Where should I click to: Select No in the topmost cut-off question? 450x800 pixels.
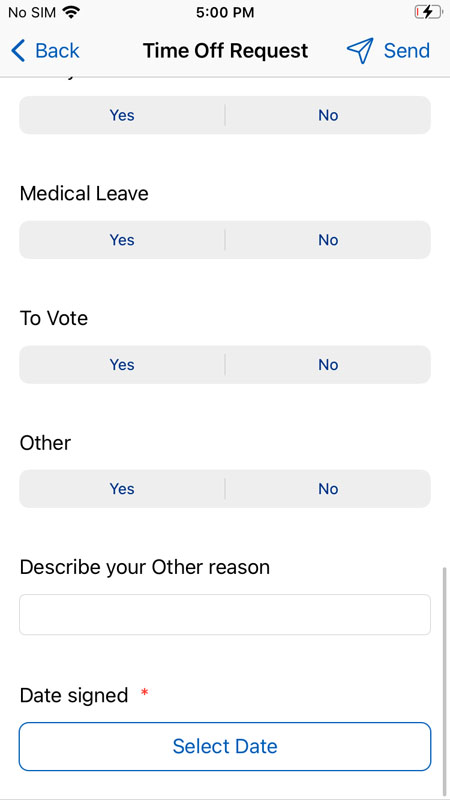click(x=328, y=115)
